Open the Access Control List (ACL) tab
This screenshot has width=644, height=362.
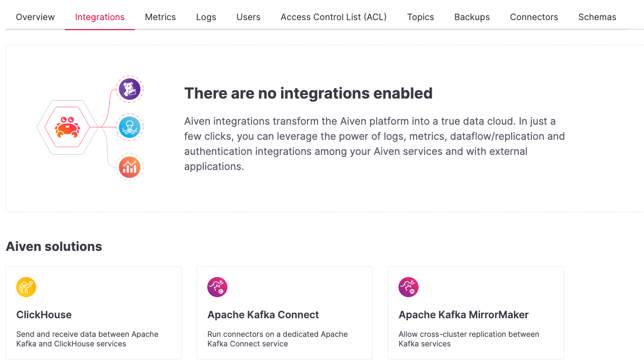point(334,17)
